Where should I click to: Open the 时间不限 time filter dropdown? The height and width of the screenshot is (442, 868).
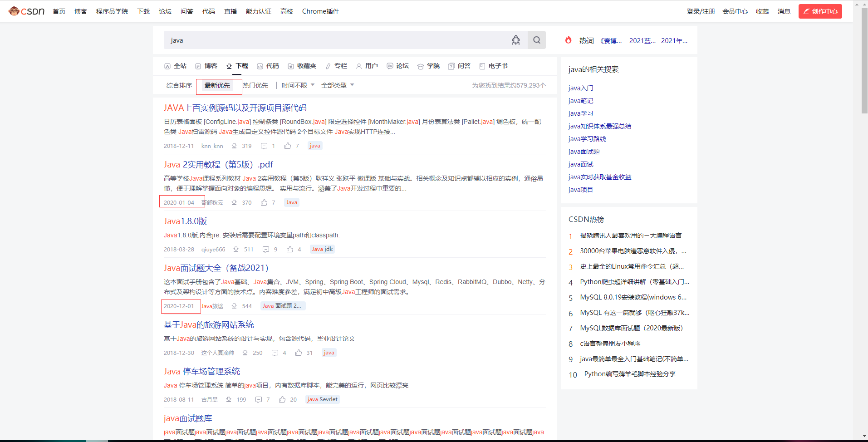tap(298, 85)
